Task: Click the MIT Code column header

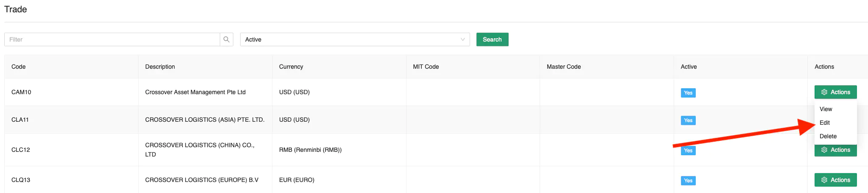Action: [x=426, y=67]
